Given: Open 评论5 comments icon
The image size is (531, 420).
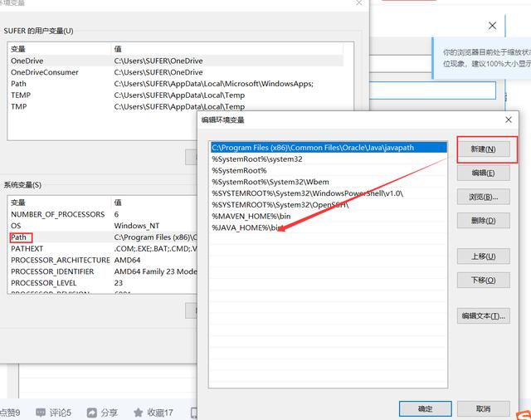Looking at the screenshot, I should [x=41, y=413].
